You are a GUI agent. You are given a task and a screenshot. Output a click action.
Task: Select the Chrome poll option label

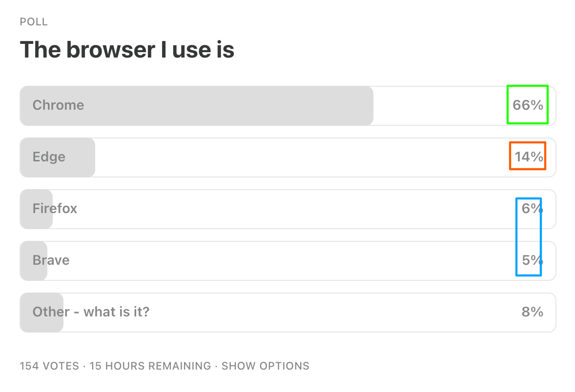[58, 105]
